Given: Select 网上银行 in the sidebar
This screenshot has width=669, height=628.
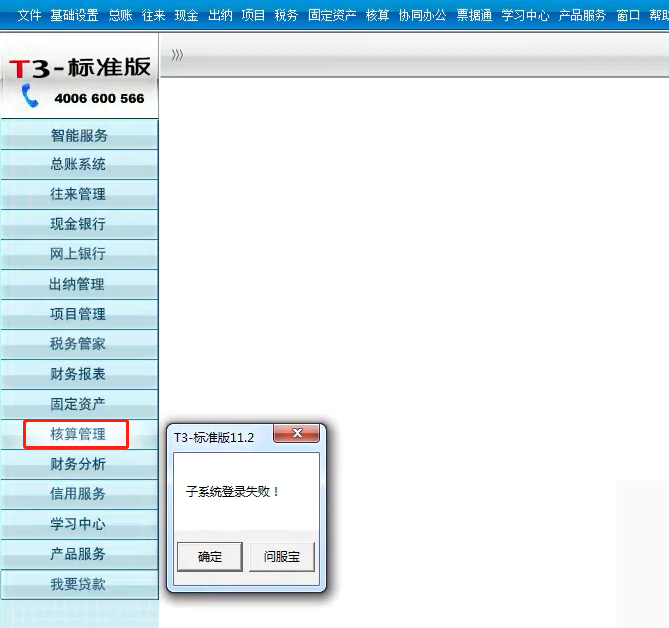Looking at the screenshot, I should [x=79, y=254].
